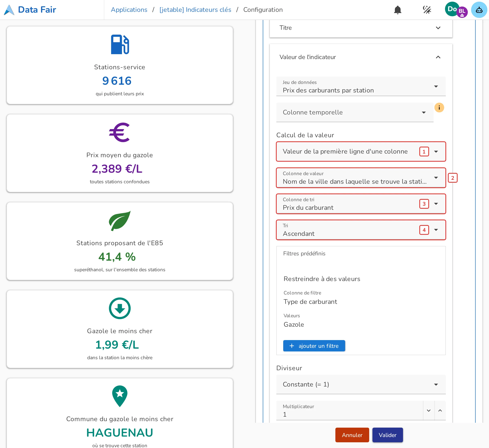Viewport: 489px width, 448px height.
Task: Click the 1,99 €/L value
Action: (117, 345)
